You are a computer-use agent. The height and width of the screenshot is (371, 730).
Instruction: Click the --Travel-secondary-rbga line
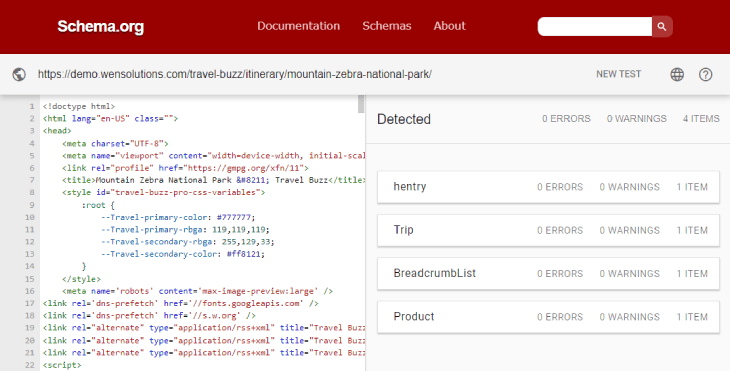tap(188, 242)
